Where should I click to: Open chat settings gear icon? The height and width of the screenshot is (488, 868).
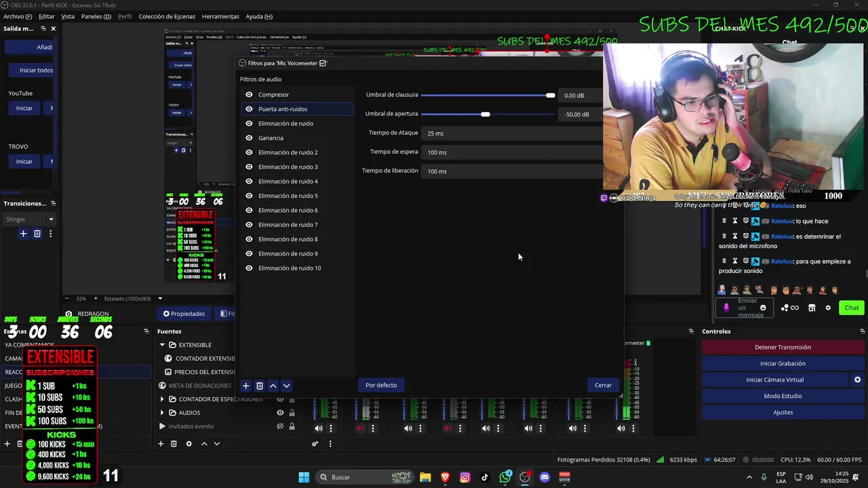[x=828, y=308]
